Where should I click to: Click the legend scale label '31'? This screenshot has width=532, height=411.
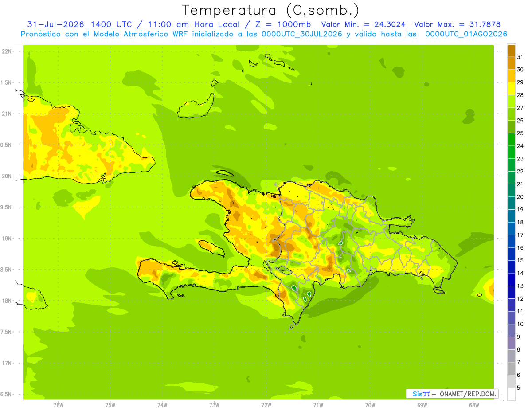tap(520, 57)
